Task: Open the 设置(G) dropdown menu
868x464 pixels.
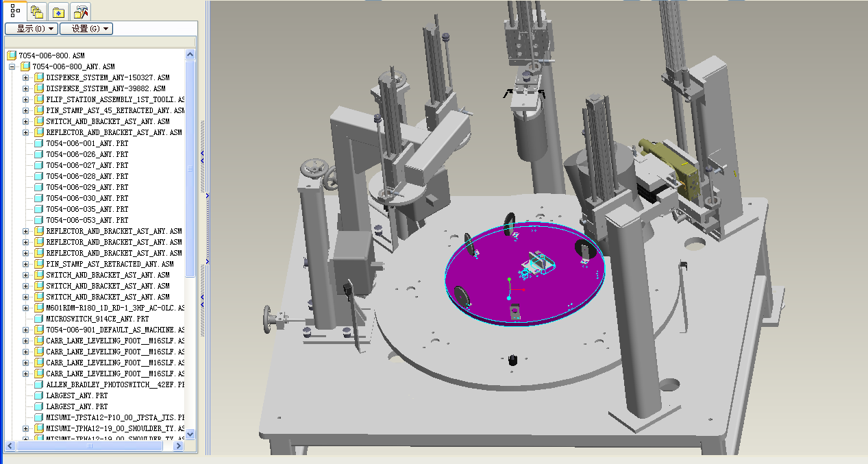Action: (86, 29)
